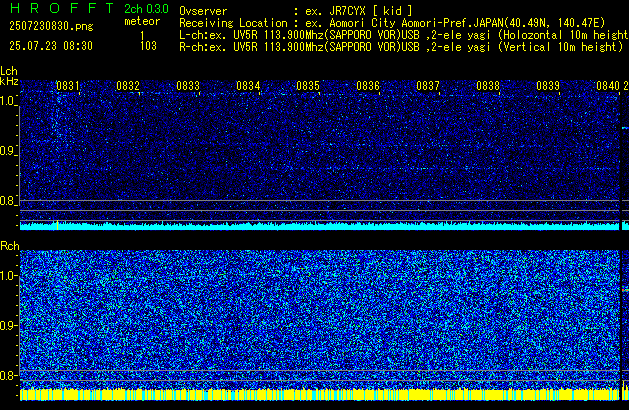Click the Rch channel label
The width and height of the screenshot is (629, 410).
[x=10, y=246]
